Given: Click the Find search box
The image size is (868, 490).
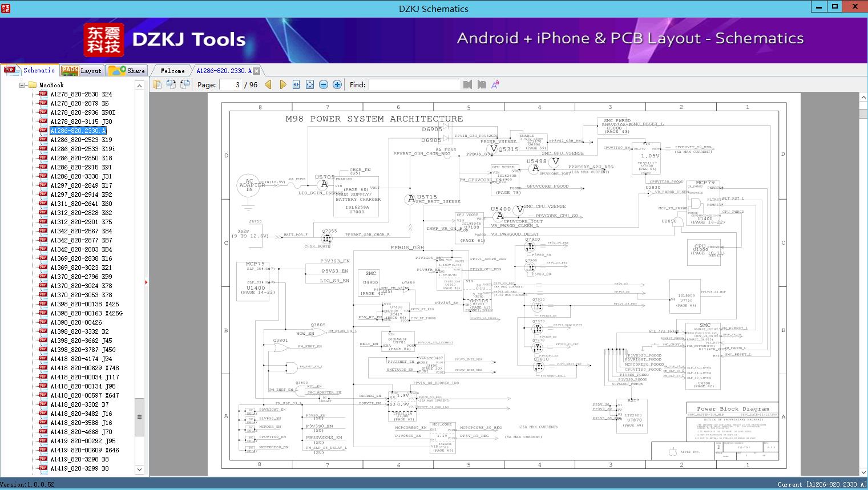Looking at the screenshot, I should [414, 84].
